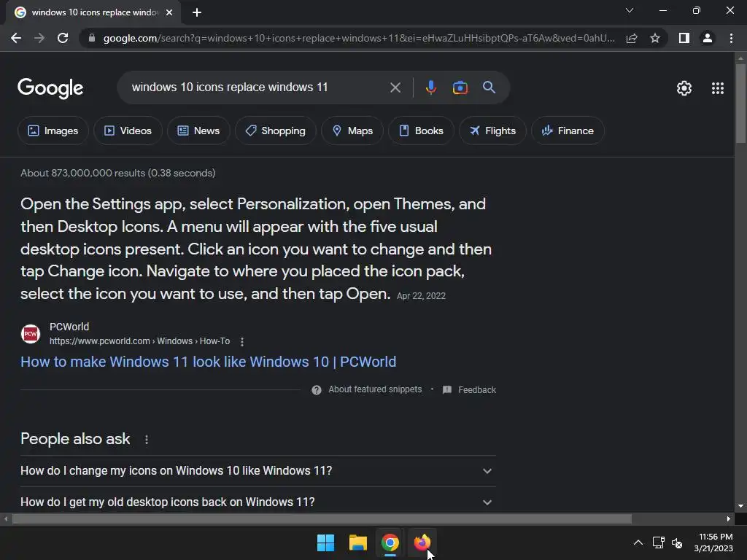Open the muted volume tray icon
747x560 pixels.
(x=676, y=542)
